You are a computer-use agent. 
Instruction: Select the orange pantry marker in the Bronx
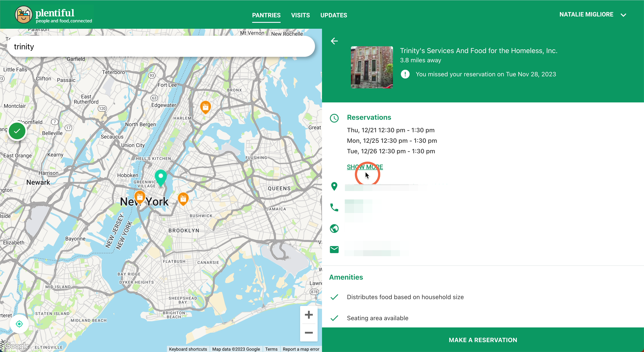point(205,107)
